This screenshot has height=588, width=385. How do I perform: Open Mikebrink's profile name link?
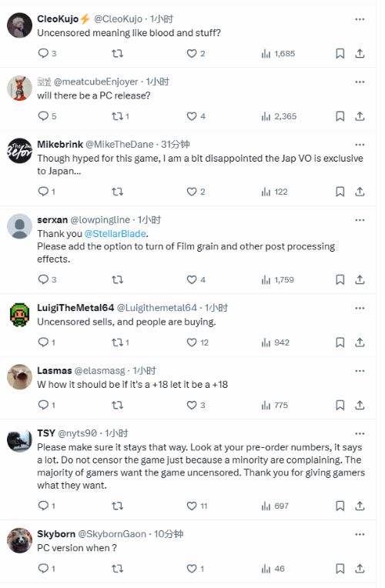tap(60, 145)
